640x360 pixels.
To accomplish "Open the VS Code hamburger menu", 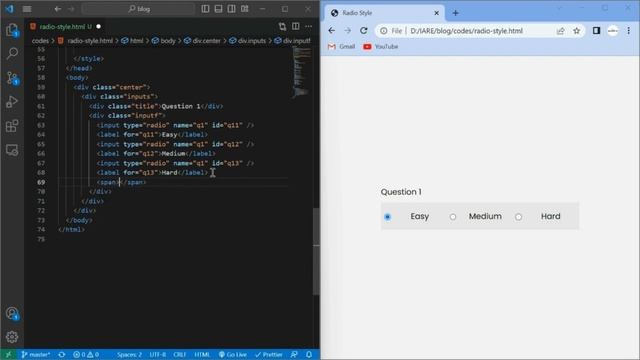I will tap(27, 9).
